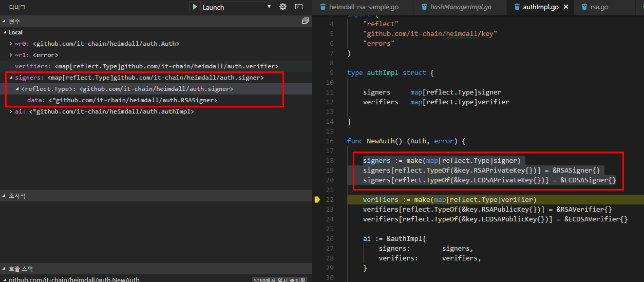Click Go file icon on hashManagerImpl.go tab
The height and width of the screenshot is (282, 644).
pyautogui.click(x=425, y=7)
